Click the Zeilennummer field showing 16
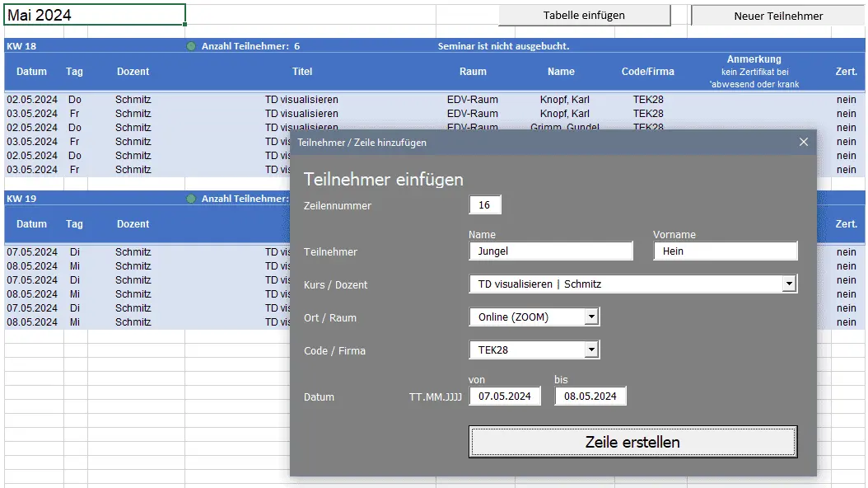Viewport: 868px width, 488px height. [484, 204]
